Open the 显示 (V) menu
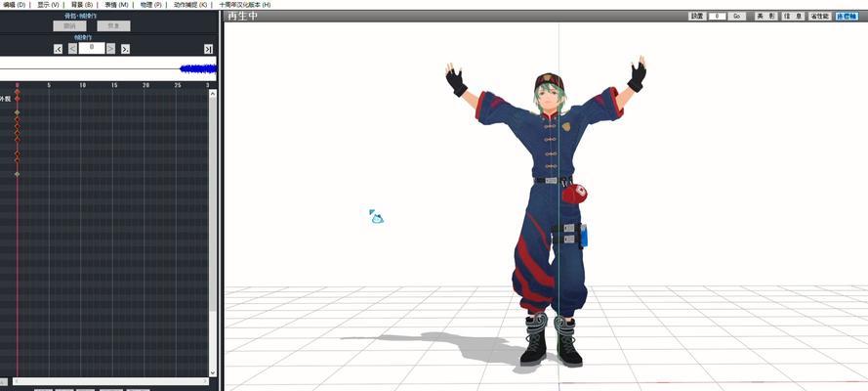Screen dimensions: 868x391 coord(48,5)
